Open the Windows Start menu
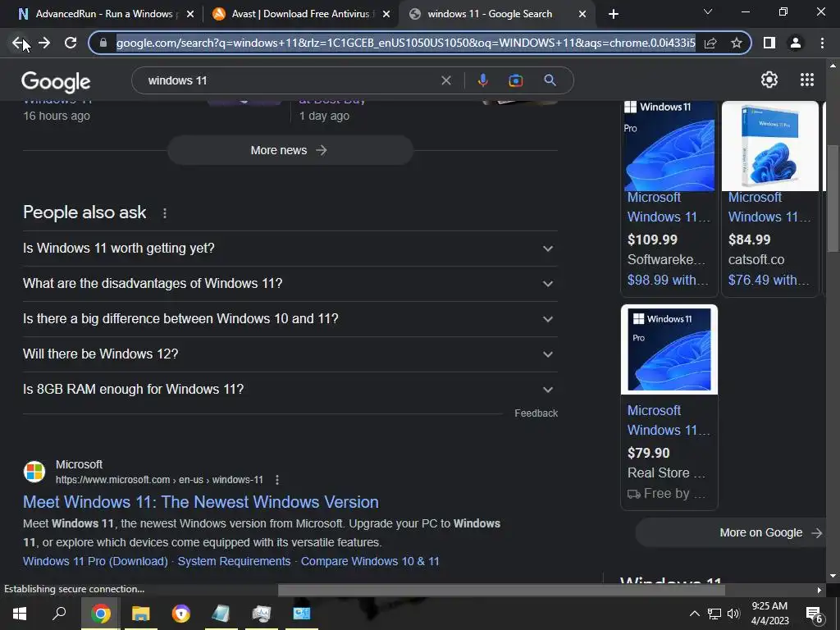This screenshot has width=840, height=630. pos(20,614)
